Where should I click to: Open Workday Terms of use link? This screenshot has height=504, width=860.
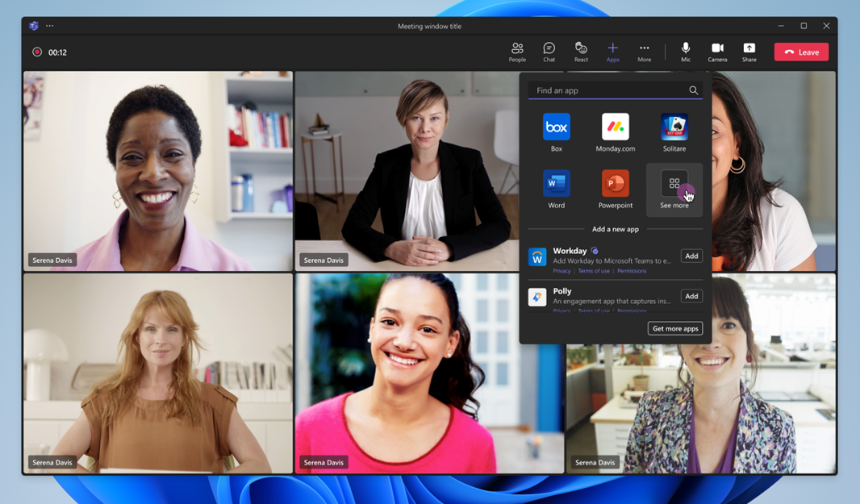[x=594, y=271]
